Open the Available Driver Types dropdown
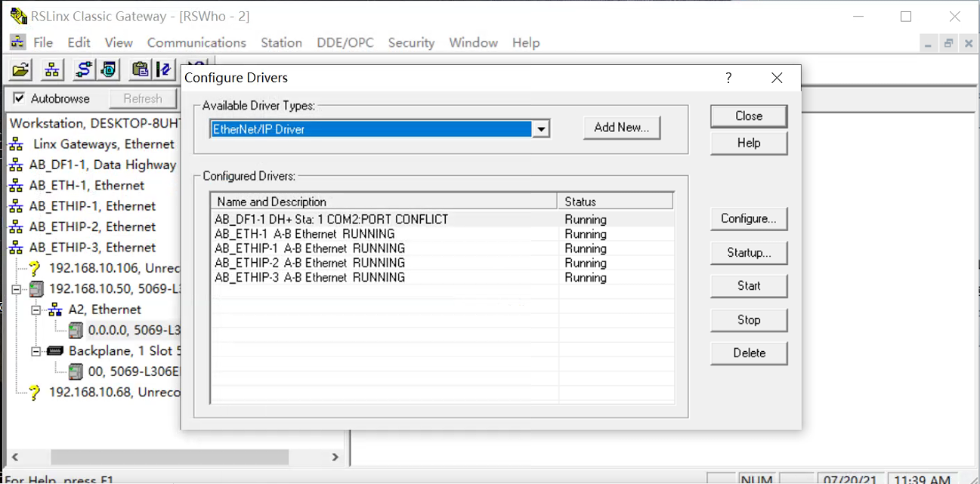Image resolution: width=980 pixels, height=484 pixels. [541, 130]
